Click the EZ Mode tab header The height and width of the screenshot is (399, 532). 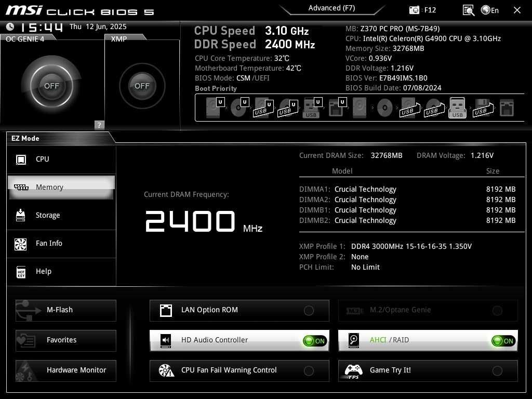25,138
